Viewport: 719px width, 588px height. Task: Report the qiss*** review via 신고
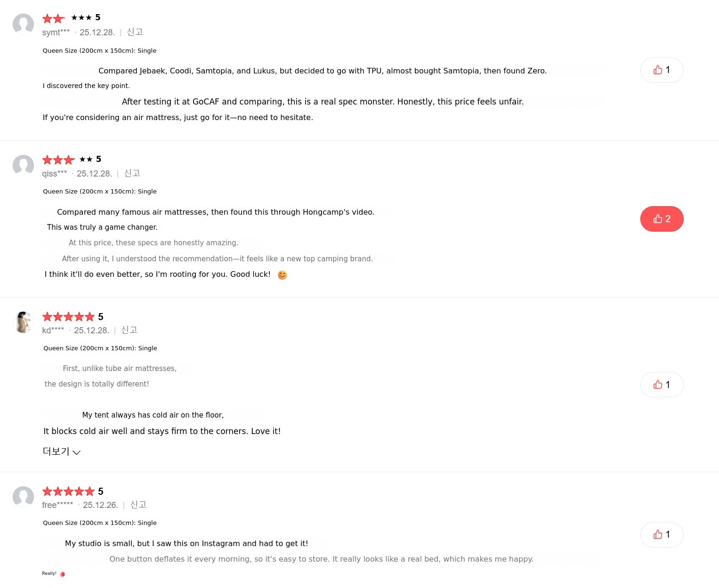[x=132, y=173]
